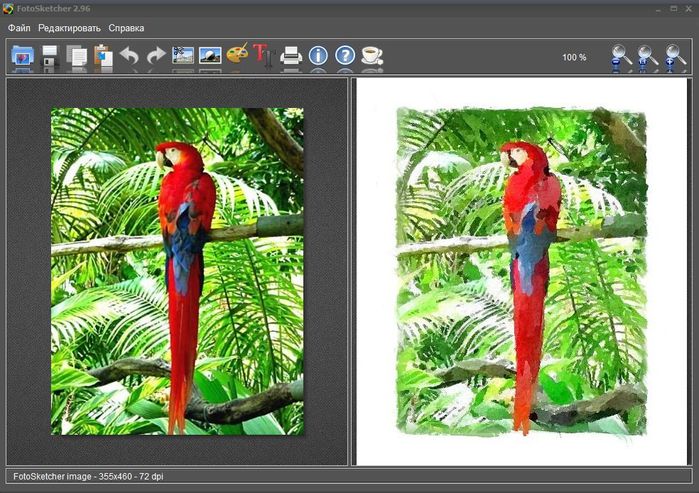Zoom out with the minus magnifier

[622, 57]
